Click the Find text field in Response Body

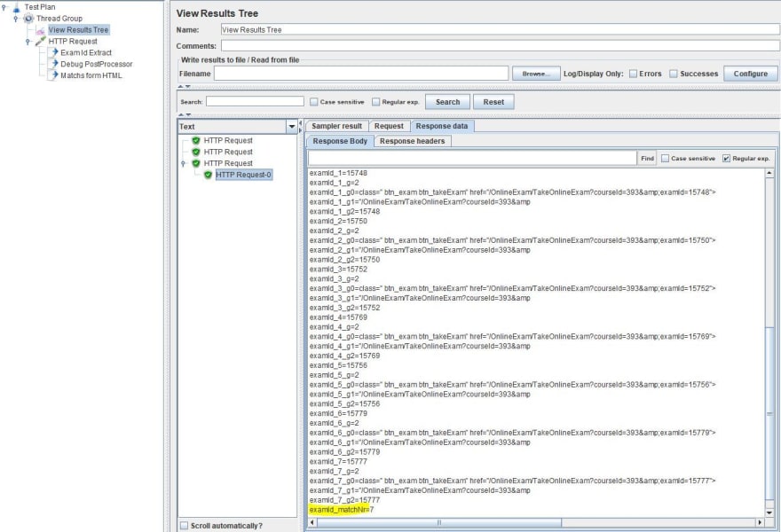pos(472,158)
